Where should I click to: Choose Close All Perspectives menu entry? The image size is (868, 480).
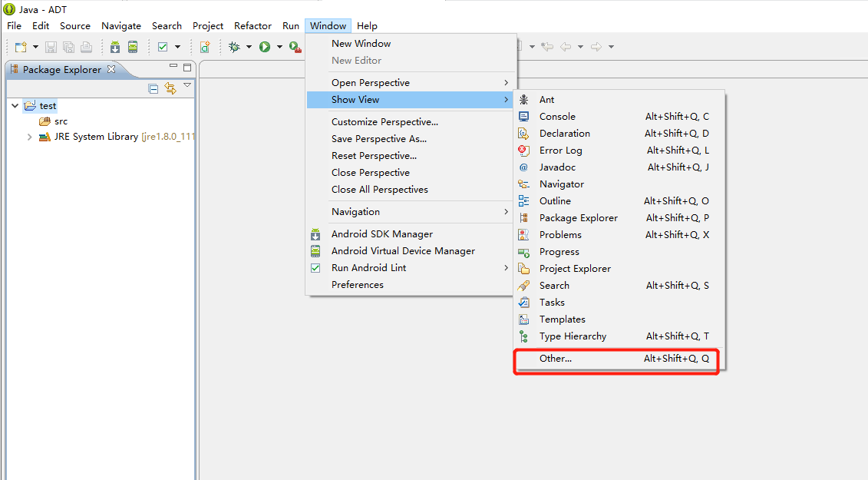click(x=410, y=190)
